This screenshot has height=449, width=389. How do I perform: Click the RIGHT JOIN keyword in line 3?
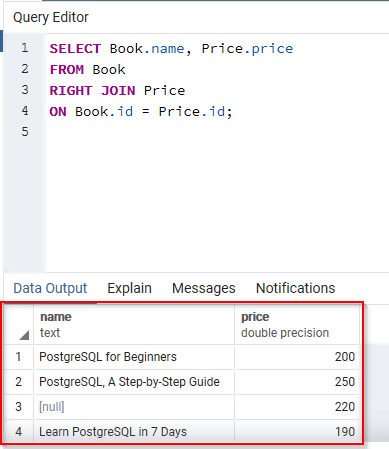pos(92,91)
